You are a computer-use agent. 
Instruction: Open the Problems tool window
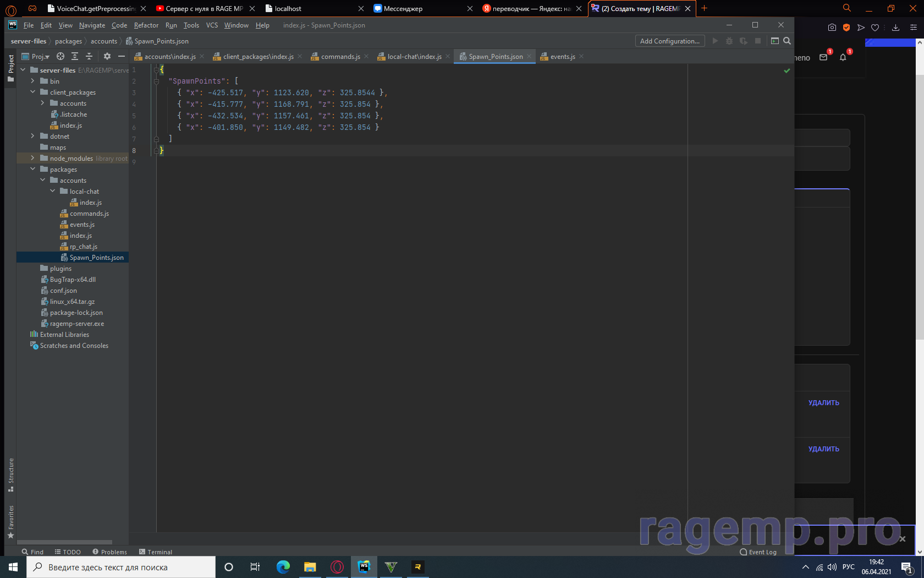coord(110,552)
